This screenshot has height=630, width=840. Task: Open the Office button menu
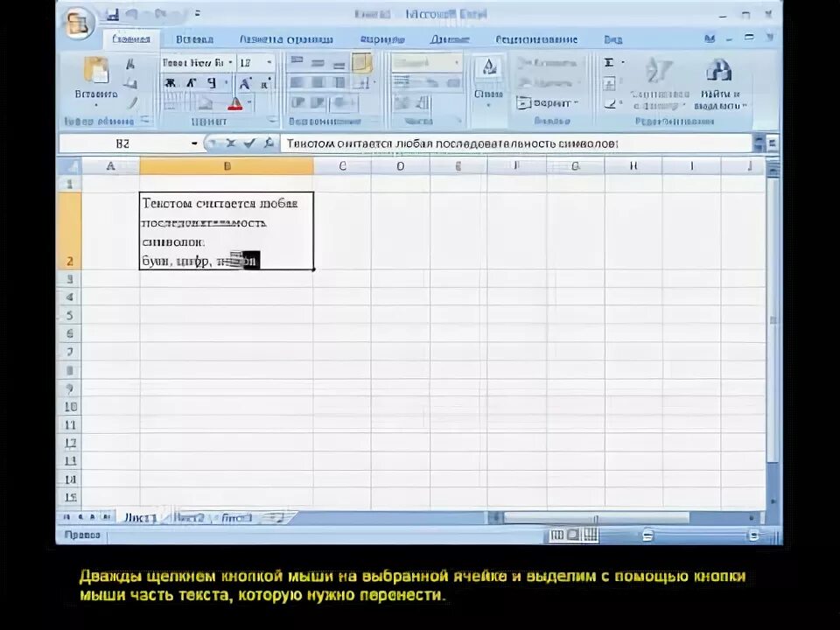pyautogui.click(x=80, y=23)
